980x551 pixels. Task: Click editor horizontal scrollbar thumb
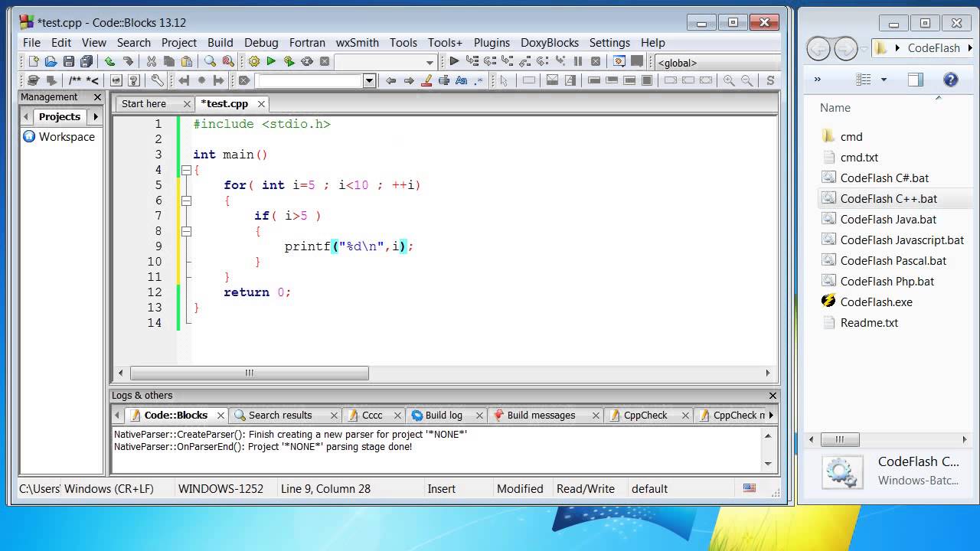(249, 373)
